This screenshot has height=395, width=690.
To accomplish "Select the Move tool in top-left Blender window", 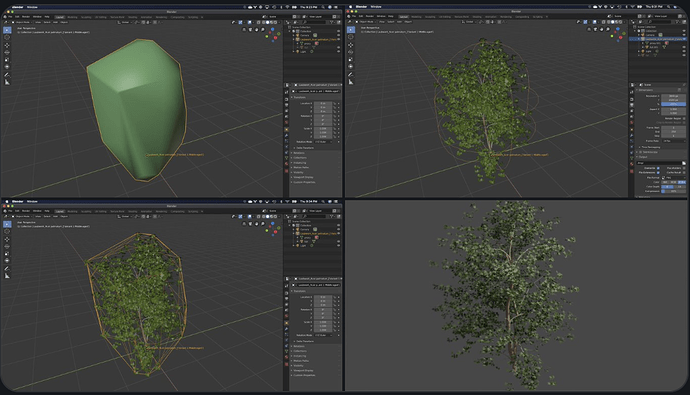I will click(x=7, y=45).
